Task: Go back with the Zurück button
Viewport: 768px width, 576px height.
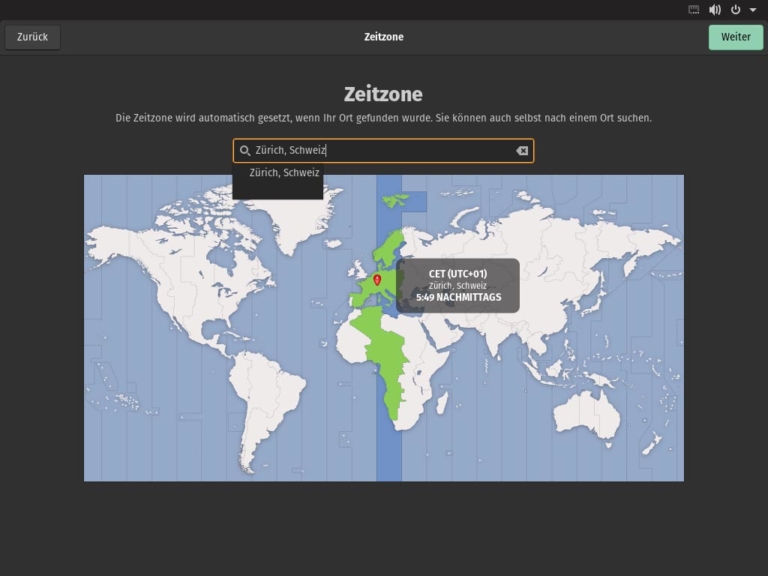Action: [33, 37]
